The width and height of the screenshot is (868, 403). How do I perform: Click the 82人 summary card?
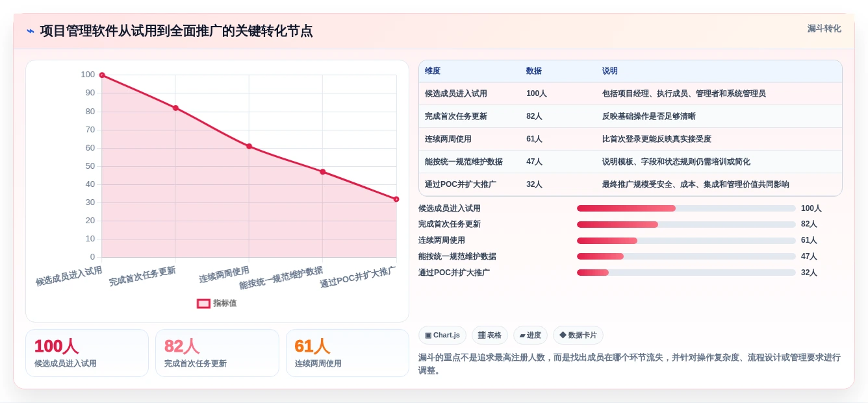pyautogui.click(x=217, y=353)
